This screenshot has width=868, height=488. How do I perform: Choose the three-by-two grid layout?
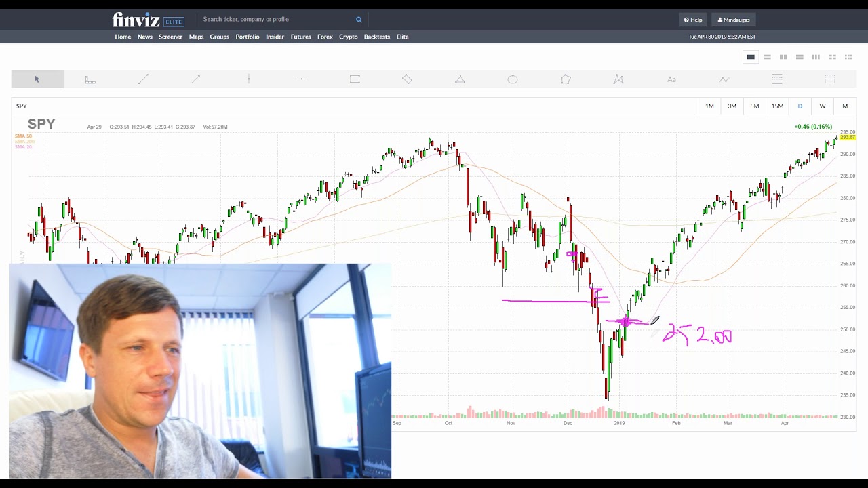coord(848,57)
